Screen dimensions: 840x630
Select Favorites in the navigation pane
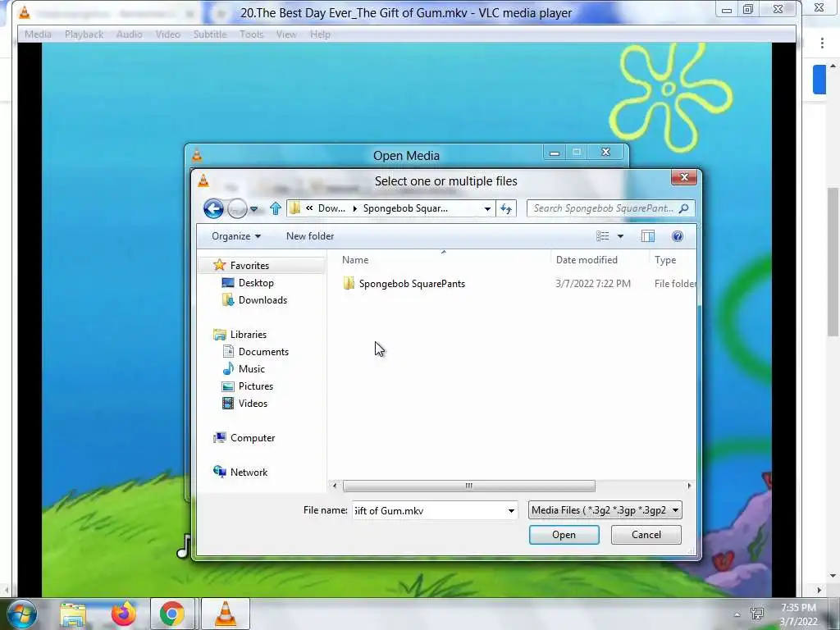pyautogui.click(x=249, y=266)
